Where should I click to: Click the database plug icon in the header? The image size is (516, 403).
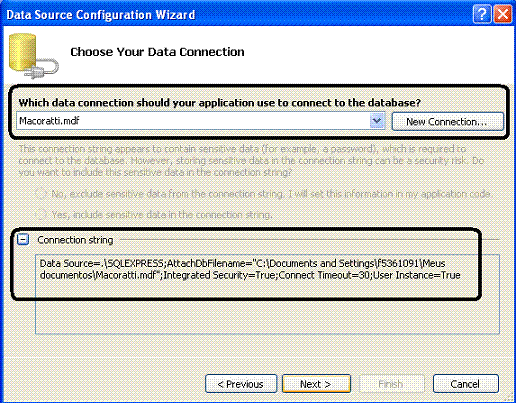(x=33, y=56)
